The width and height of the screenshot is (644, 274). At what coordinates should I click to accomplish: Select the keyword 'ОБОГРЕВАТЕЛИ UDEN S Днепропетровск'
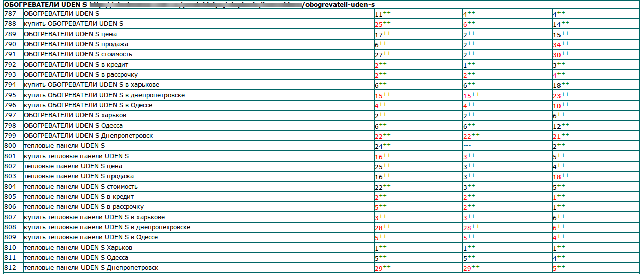click(x=88, y=136)
